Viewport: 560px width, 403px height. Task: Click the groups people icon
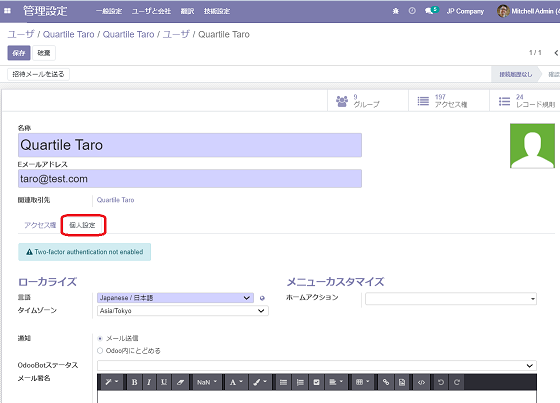[x=342, y=101]
